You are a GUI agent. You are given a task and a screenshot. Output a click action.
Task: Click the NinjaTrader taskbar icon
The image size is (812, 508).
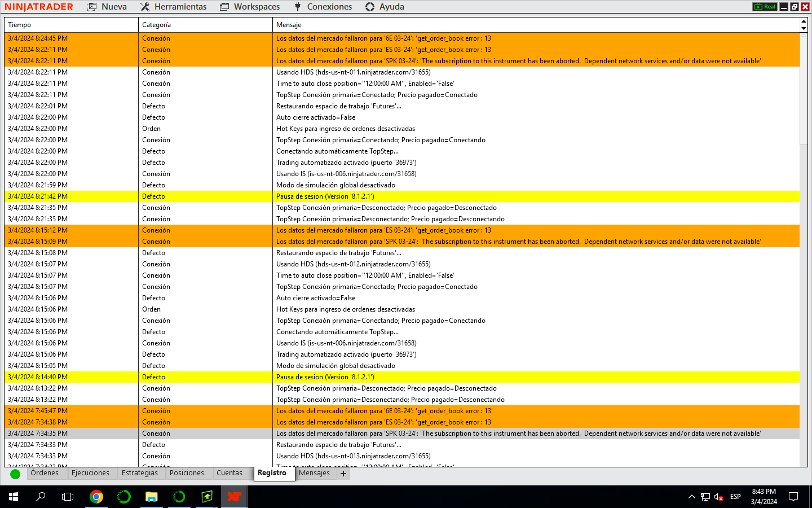point(234,497)
